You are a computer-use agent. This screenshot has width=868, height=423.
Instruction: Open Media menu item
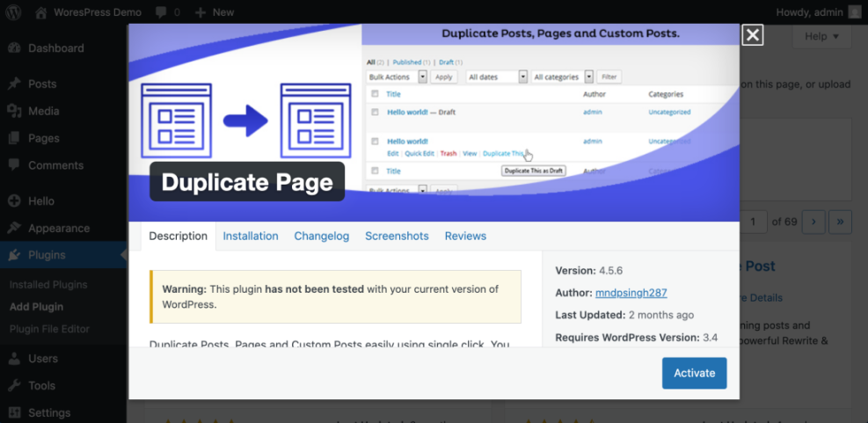click(44, 112)
